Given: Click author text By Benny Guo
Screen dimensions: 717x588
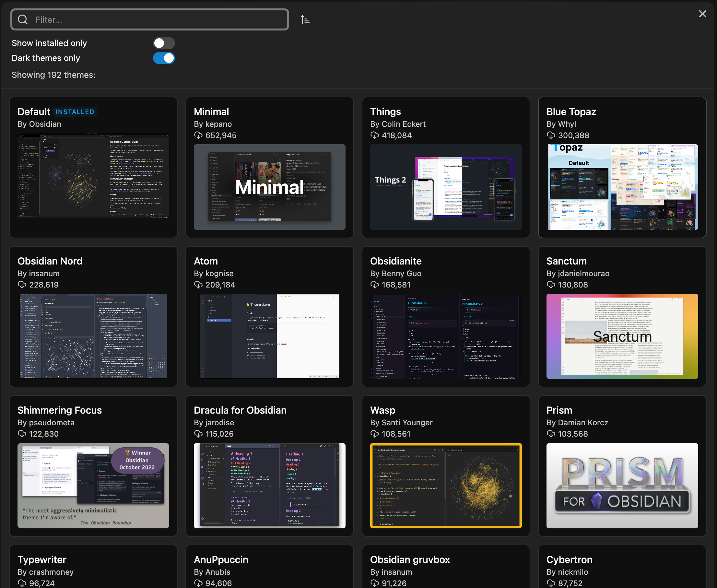Looking at the screenshot, I should (x=395, y=273).
